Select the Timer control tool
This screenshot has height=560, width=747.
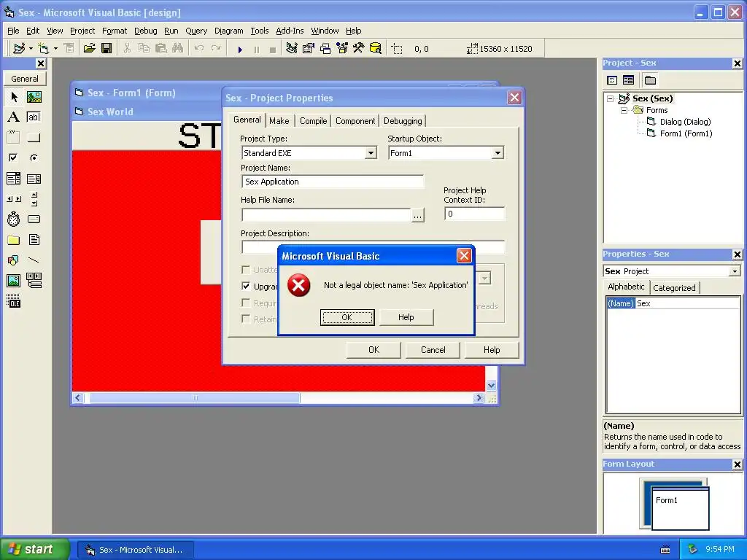[x=14, y=219]
